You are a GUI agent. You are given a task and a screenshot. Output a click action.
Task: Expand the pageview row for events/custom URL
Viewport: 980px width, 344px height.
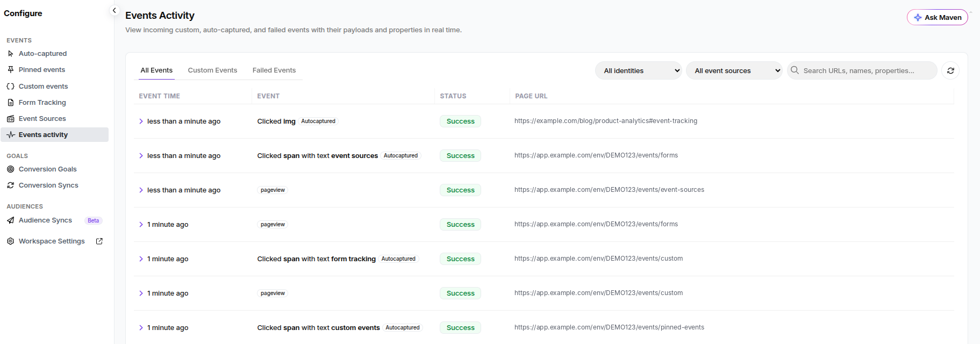[x=141, y=293]
